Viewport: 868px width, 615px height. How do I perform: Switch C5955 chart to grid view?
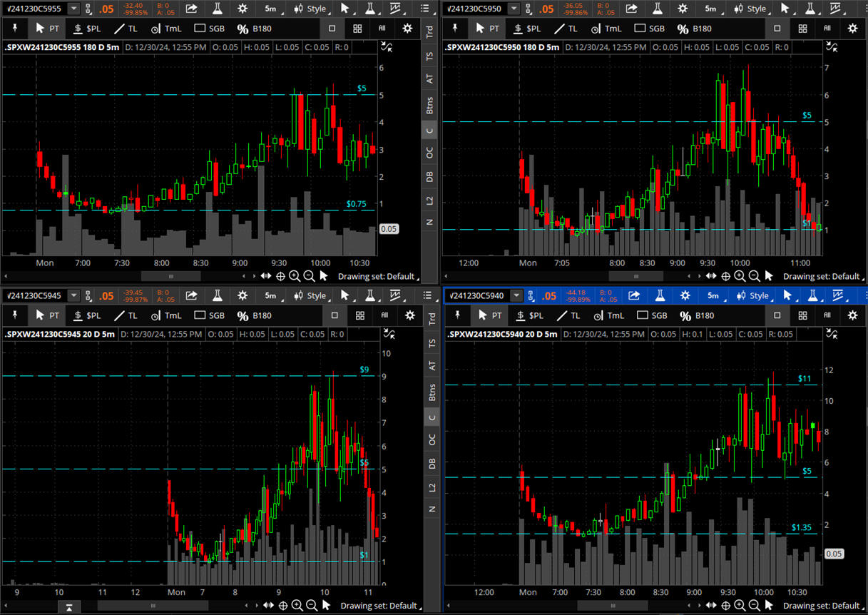pos(357,29)
